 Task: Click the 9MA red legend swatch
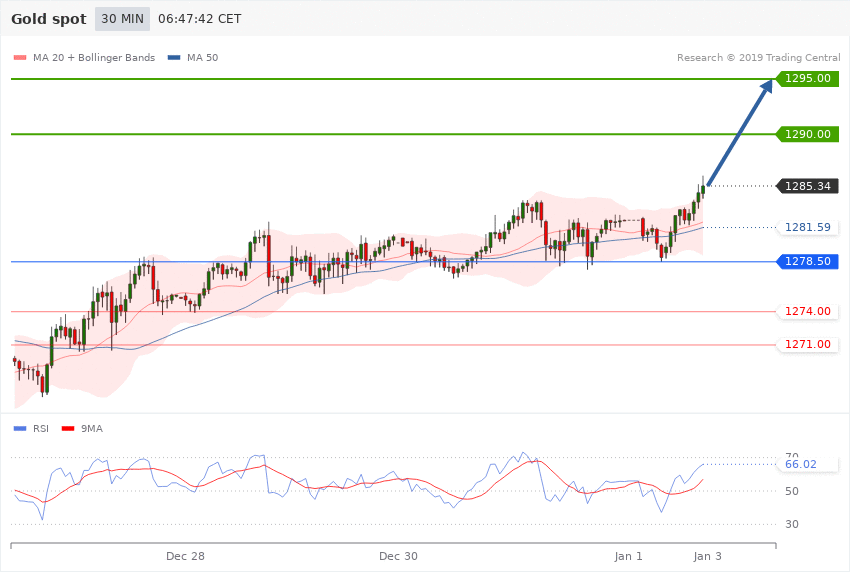(x=68, y=429)
